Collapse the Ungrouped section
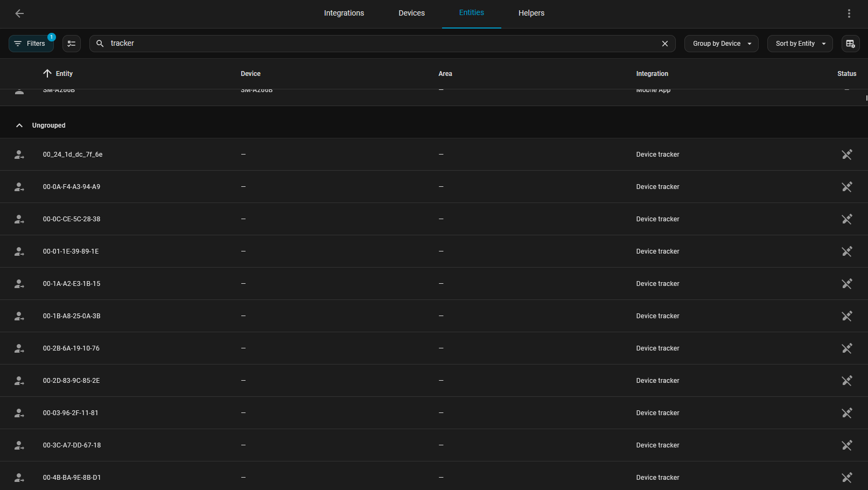Image resolution: width=868 pixels, height=490 pixels. pyautogui.click(x=19, y=125)
